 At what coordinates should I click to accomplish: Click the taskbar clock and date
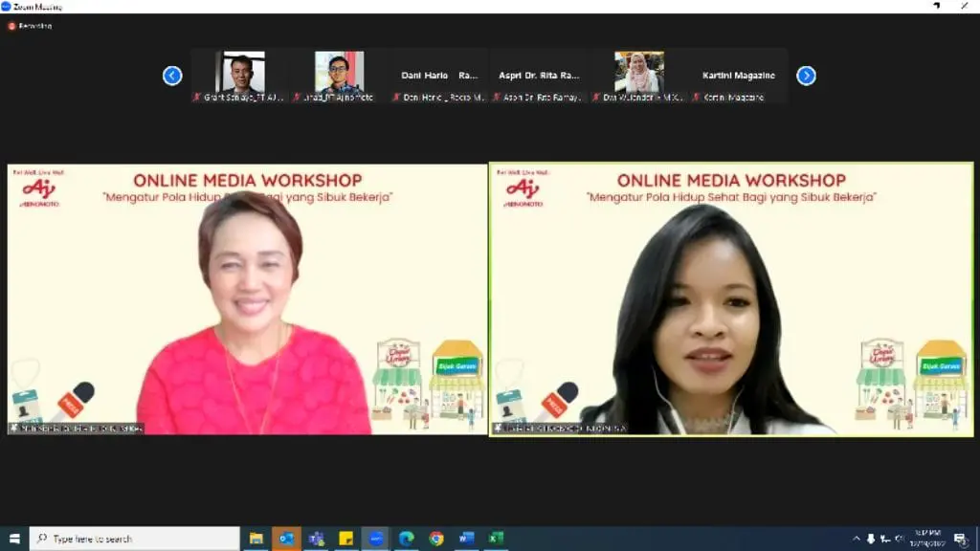click(927, 539)
